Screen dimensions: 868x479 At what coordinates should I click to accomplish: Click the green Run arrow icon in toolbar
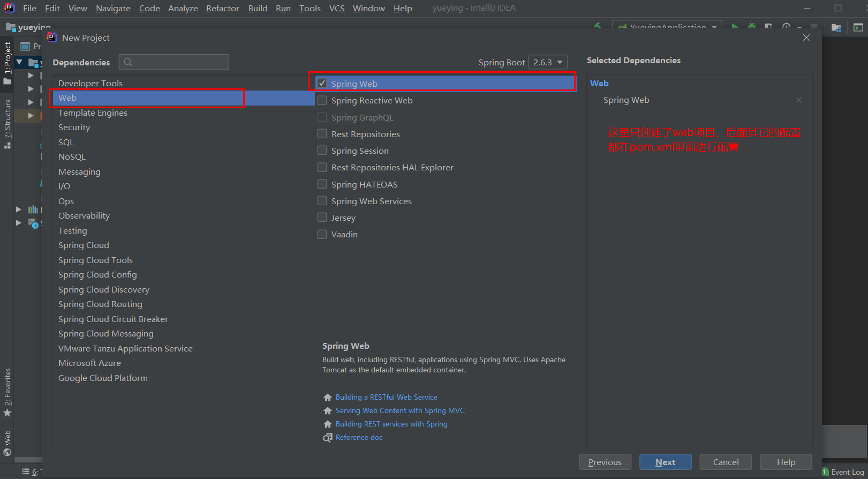735,26
